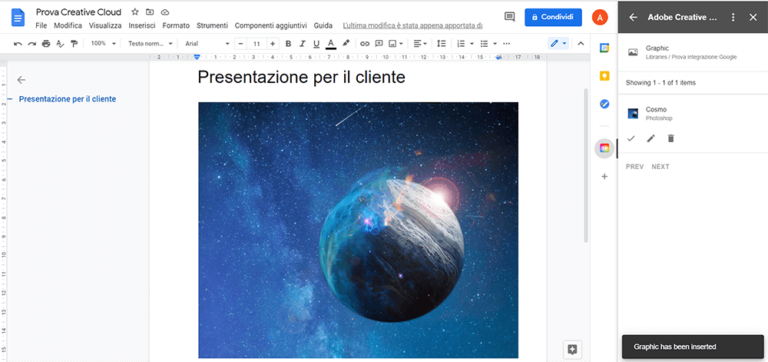Close the Adobe Creative Cloud panel

coord(753,17)
